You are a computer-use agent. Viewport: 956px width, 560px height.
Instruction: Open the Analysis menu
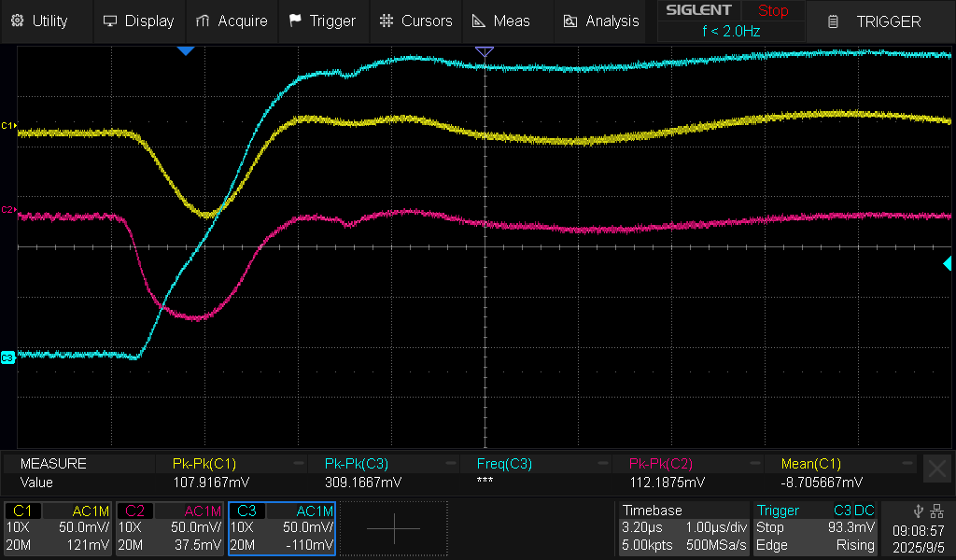point(602,21)
